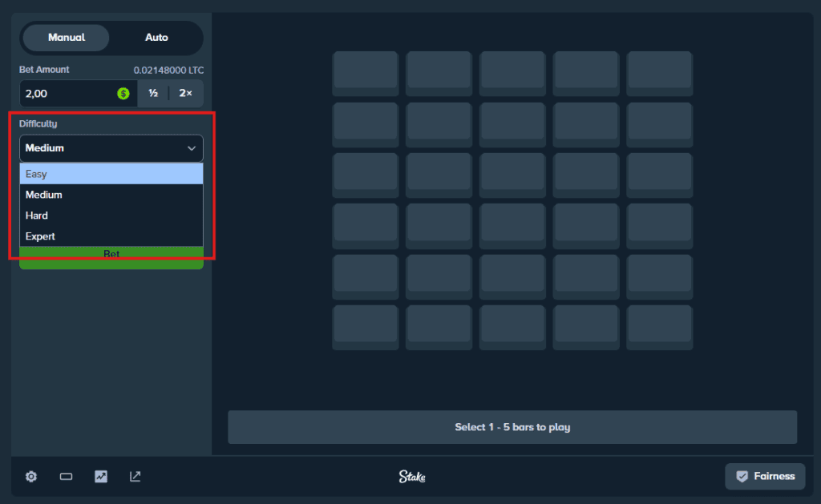The width and height of the screenshot is (821, 504).
Task: Click the green dollar currency icon
Action: [x=123, y=94]
